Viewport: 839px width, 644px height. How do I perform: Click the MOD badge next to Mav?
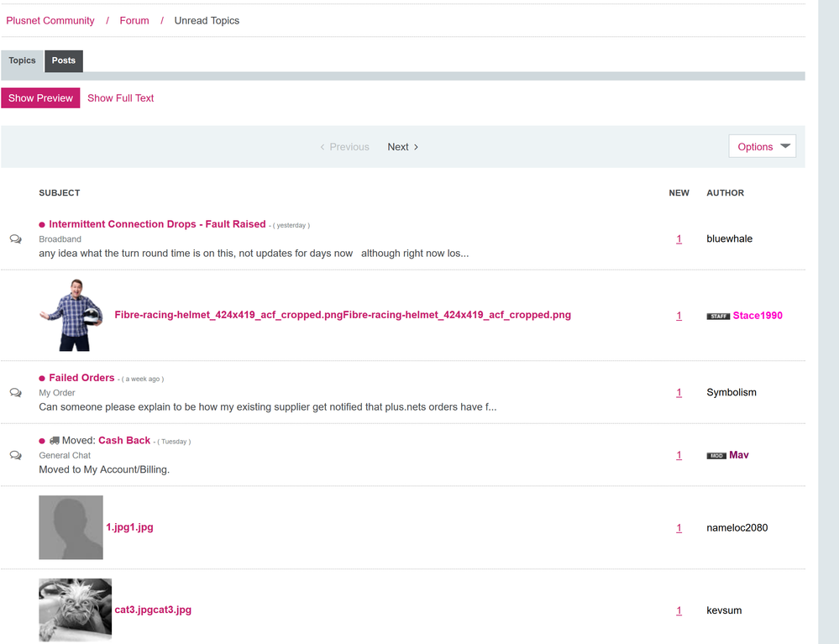pos(716,456)
